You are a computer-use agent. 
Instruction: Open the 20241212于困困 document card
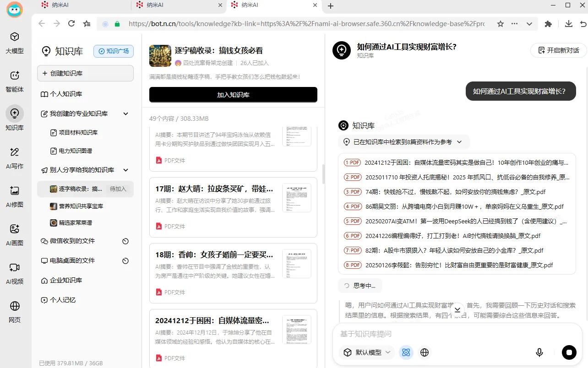click(233, 339)
